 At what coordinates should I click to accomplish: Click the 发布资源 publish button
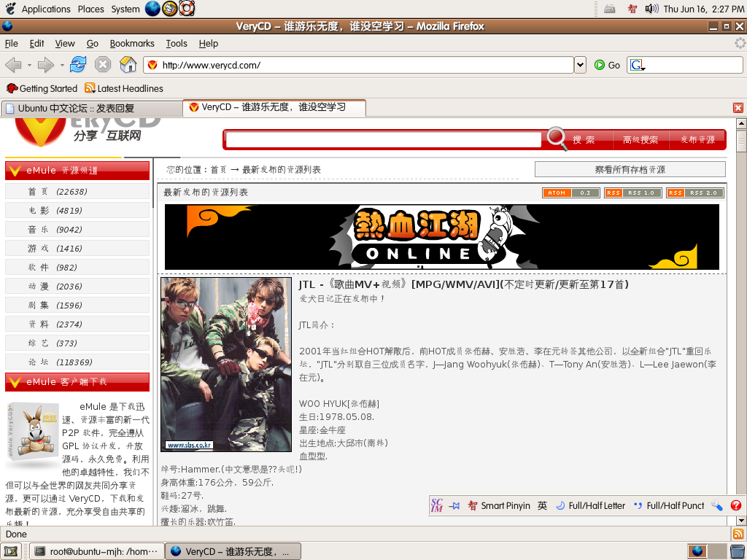point(697,139)
